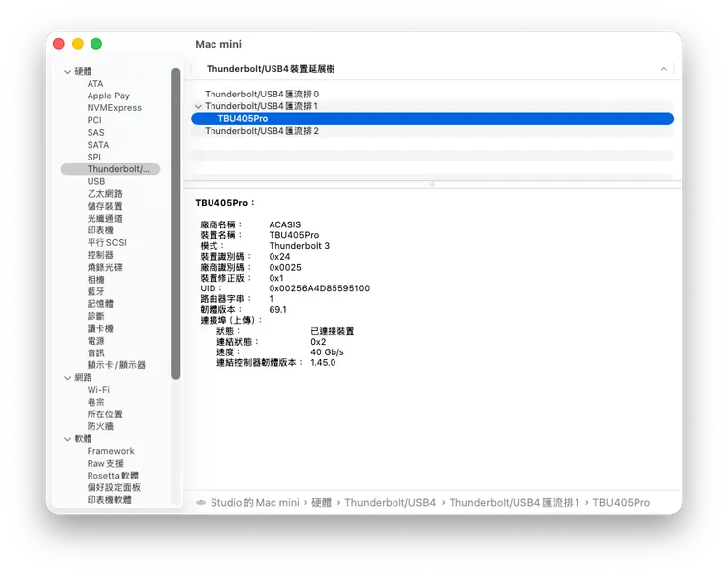Select 所在位置 in the sidebar

tap(105, 415)
